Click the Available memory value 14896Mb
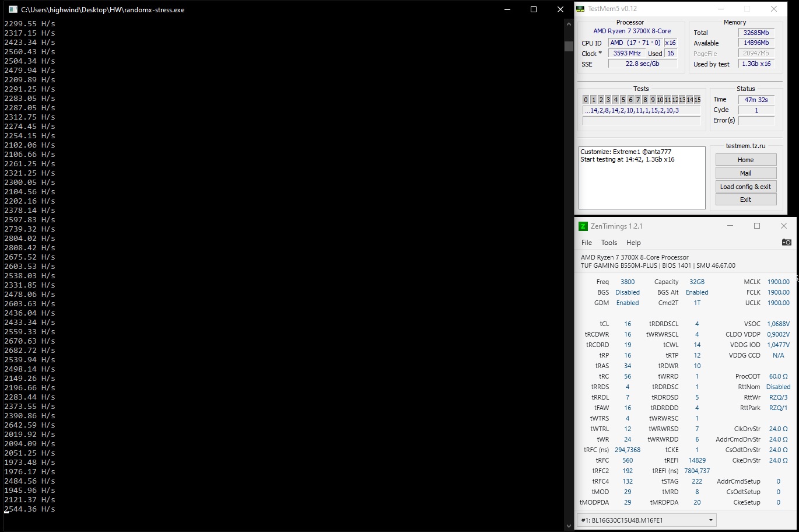 coord(756,43)
